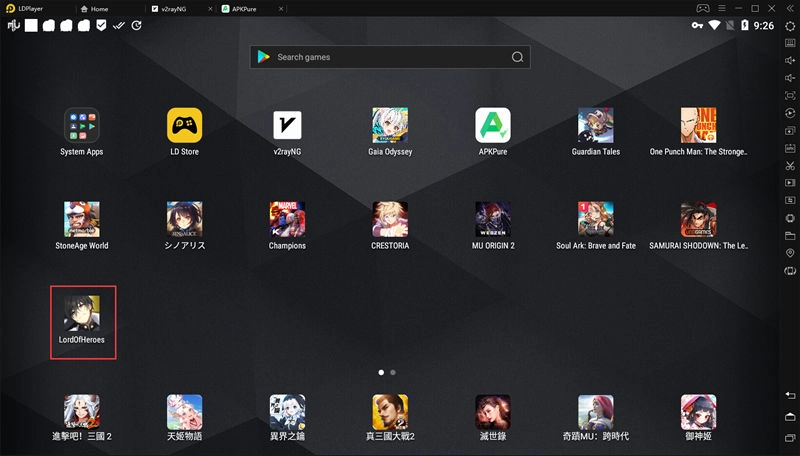Go to the second home screen page dot
This screenshot has width=800, height=456.
[x=393, y=372]
